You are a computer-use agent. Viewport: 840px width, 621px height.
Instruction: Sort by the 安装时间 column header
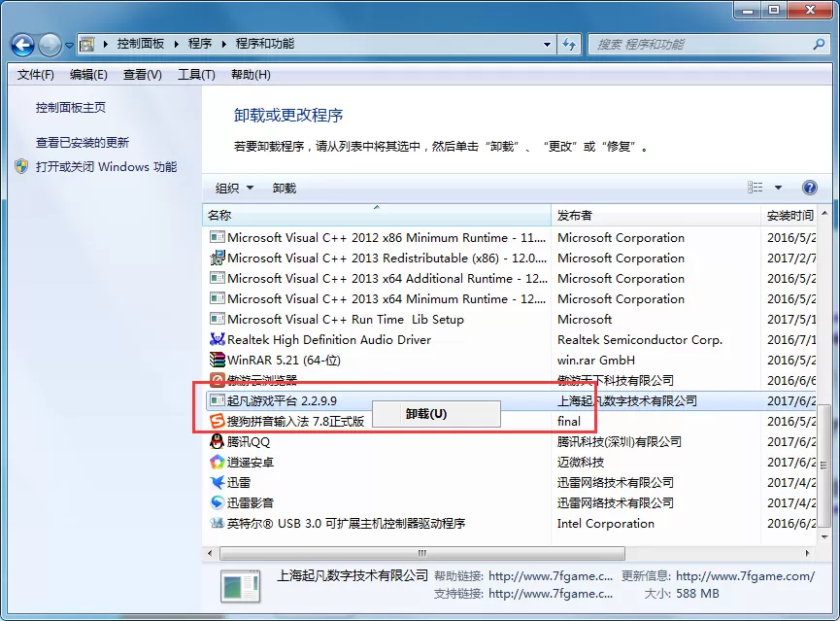[790, 216]
